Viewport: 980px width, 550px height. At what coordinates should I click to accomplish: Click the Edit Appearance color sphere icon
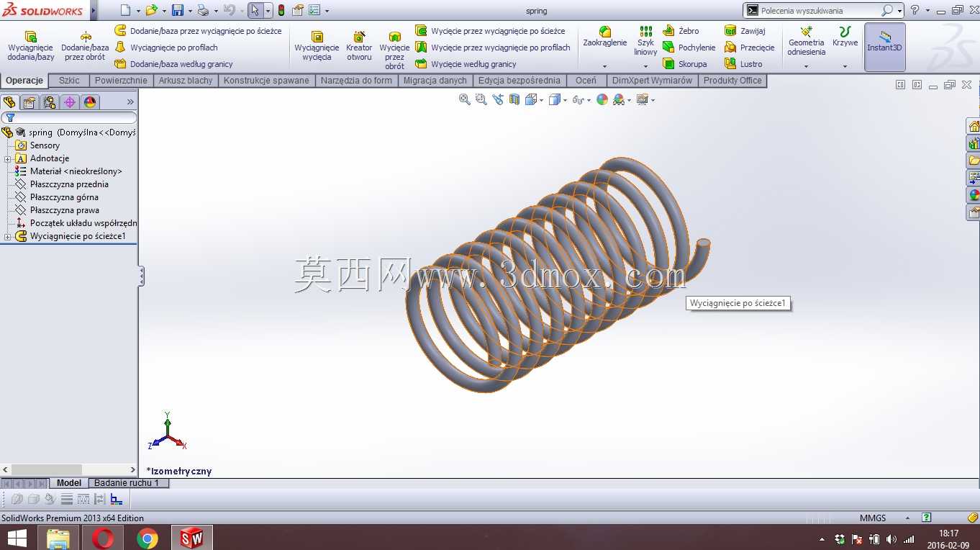(x=602, y=99)
